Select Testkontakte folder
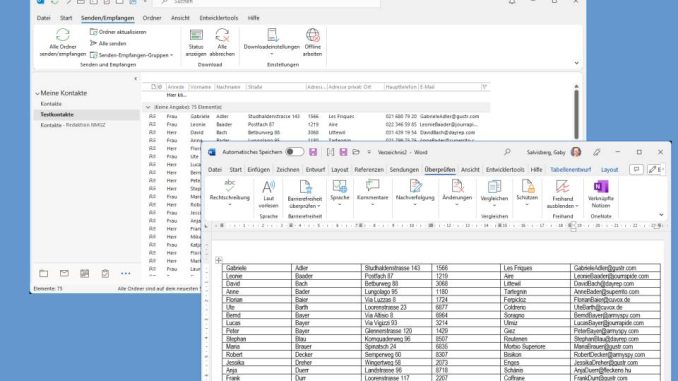Screen dimensions: 678x381 [x=86, y=115]
